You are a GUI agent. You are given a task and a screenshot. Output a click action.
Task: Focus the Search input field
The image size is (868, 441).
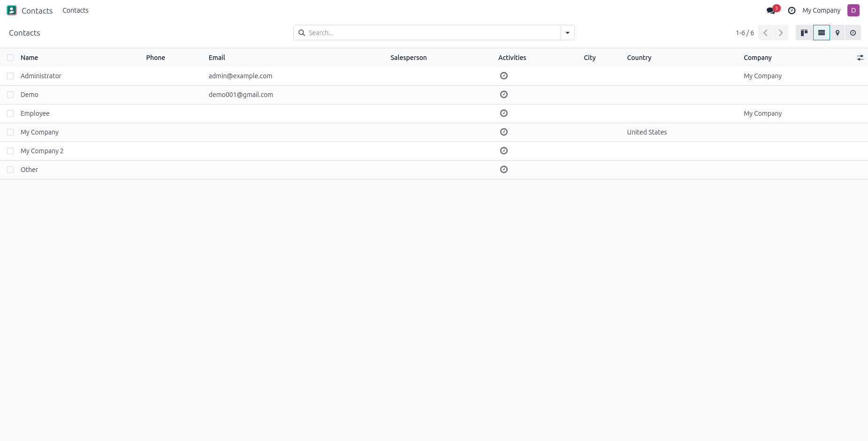click(434, 33)
